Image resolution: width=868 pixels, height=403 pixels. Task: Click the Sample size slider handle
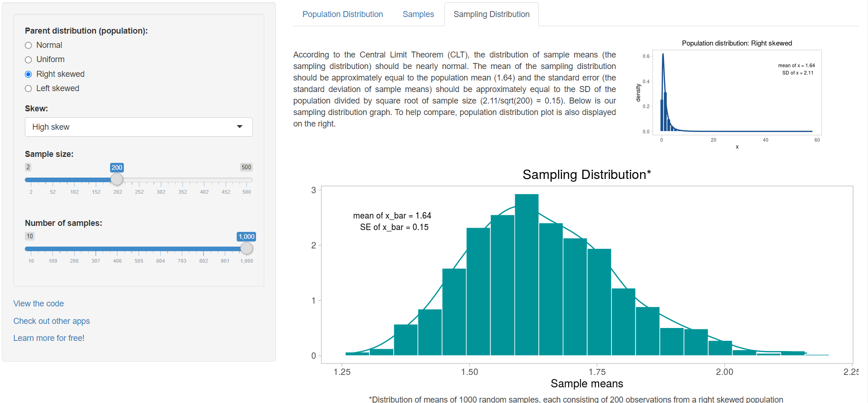(117, 179)
